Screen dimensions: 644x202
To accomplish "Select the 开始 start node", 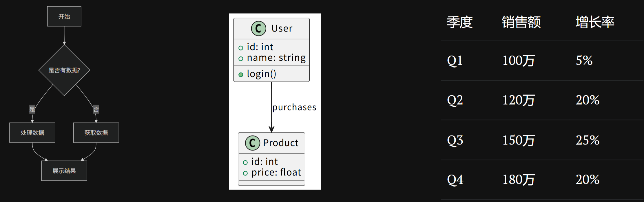I will click(x=64, y=16).
